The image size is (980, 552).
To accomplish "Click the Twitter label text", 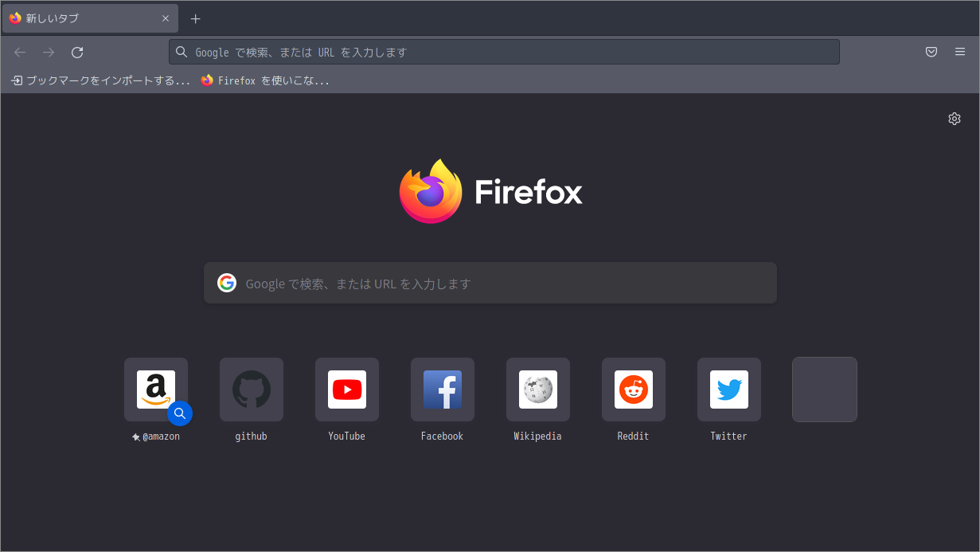I will (729, 437).
